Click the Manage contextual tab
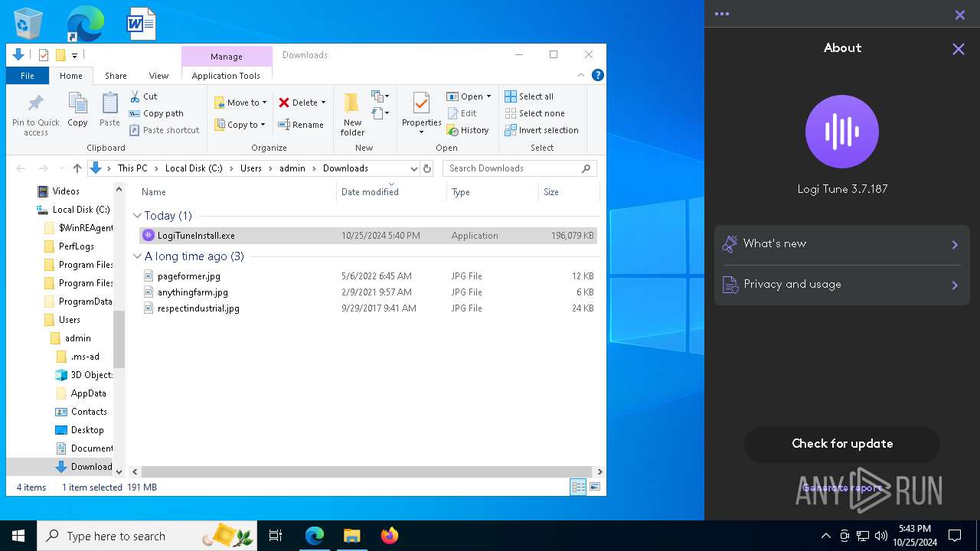 click(x=227, y=57)
